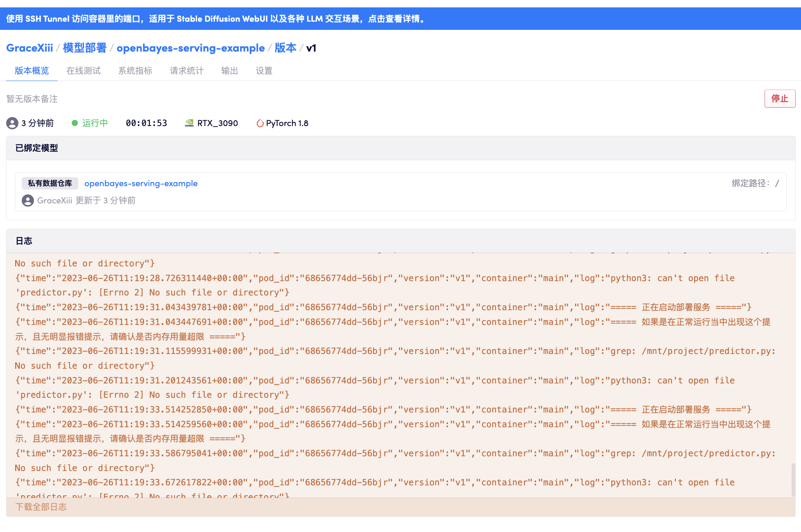
Task: Click the green 运行中 status dot
Action: [x=75, y=123]
